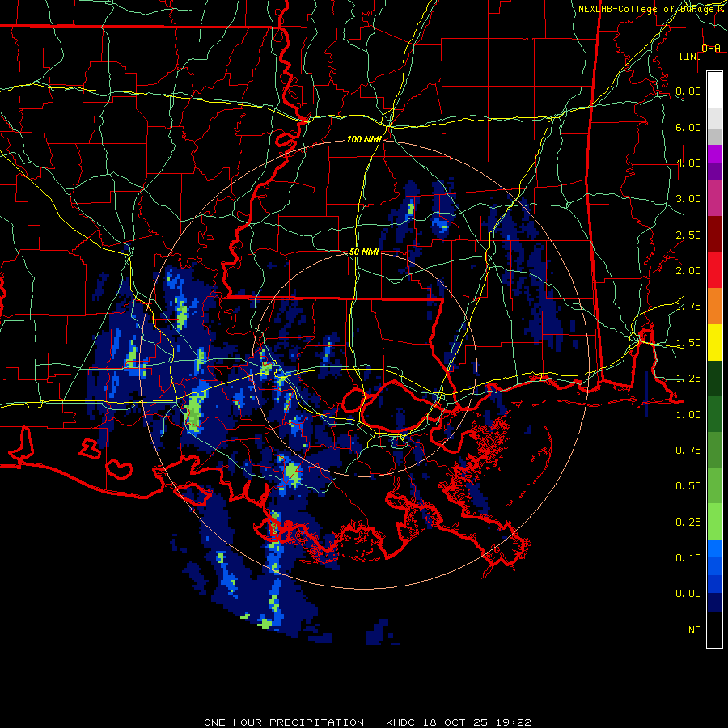Click the 6.00 legend value
This screenshot has height=728, width=728.
coord(688,127)
